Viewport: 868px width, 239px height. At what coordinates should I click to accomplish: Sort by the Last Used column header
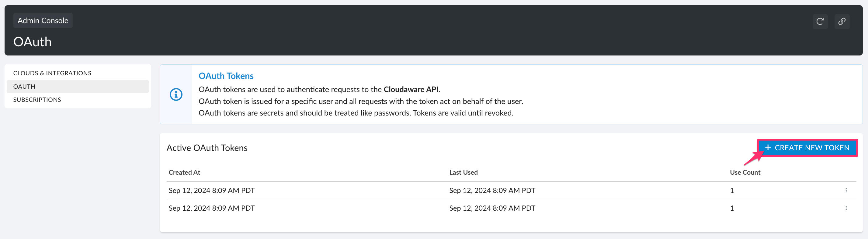coord(464,172)
